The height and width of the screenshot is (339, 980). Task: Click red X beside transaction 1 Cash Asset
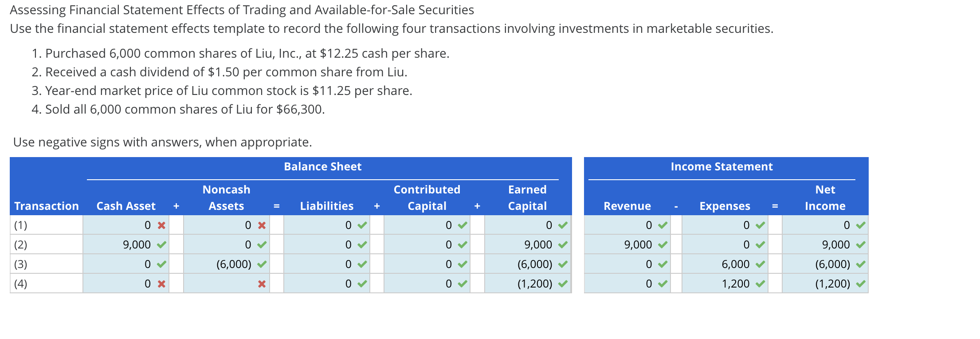click(x=161, y=225)
